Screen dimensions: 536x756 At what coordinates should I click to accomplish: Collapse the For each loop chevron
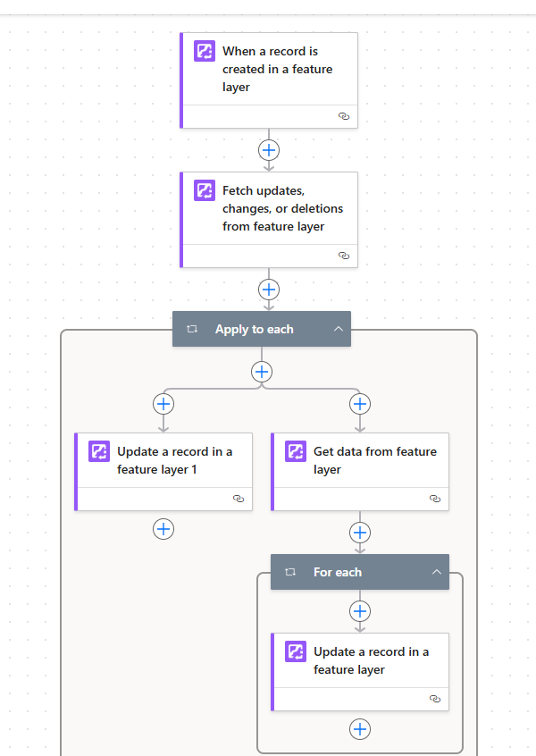[437, 572]
